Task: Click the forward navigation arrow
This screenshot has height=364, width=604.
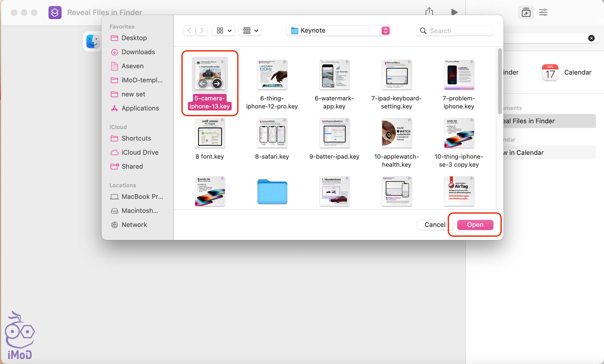Action: pyautogui.click(x=202, y=31)
